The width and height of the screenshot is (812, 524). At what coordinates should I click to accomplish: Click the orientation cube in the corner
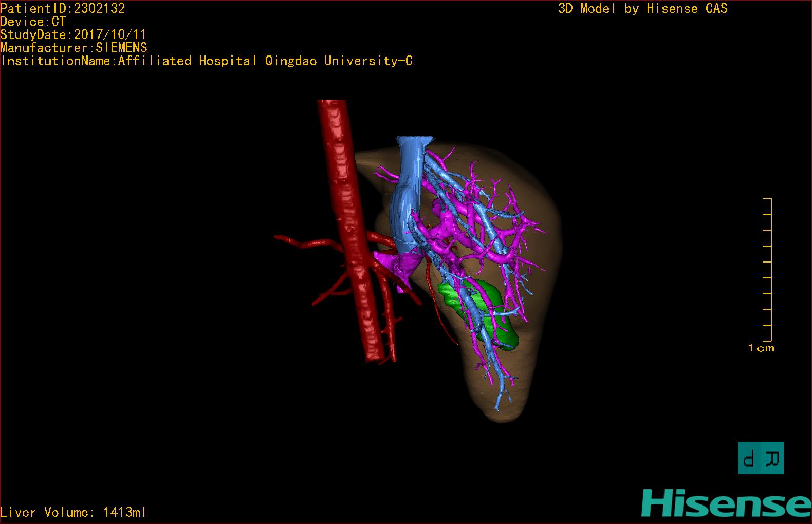point(761,458)
